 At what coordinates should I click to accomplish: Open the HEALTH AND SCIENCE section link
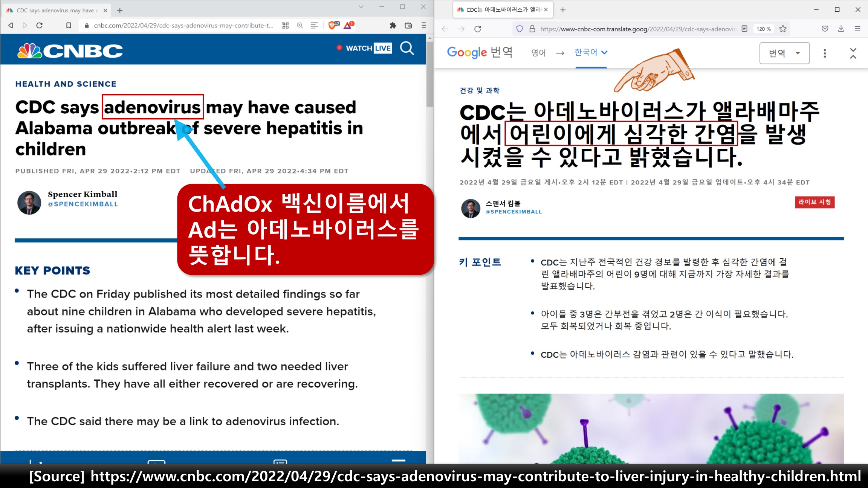tap(66, 84)
